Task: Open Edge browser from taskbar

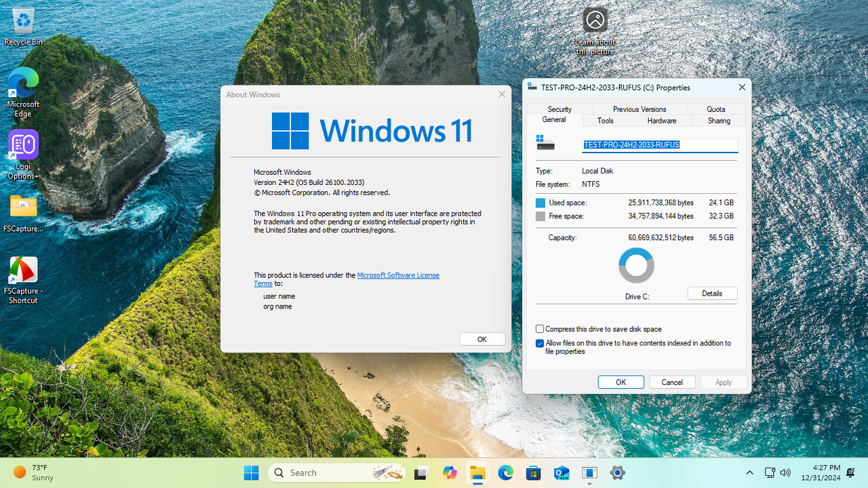Action: 506,472
